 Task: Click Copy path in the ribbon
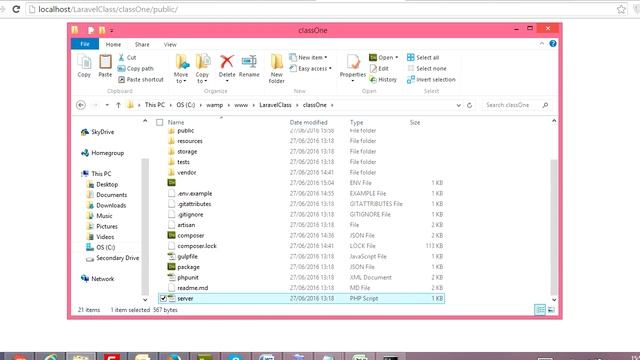pos(136,69)
